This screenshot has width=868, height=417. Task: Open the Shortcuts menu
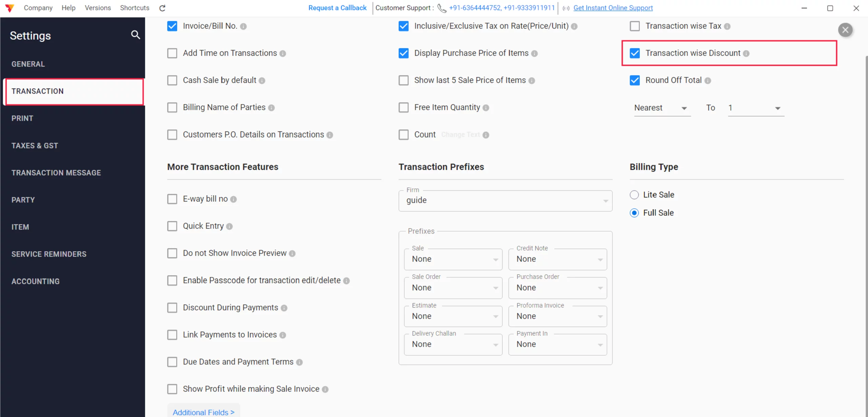click(134, 8)
